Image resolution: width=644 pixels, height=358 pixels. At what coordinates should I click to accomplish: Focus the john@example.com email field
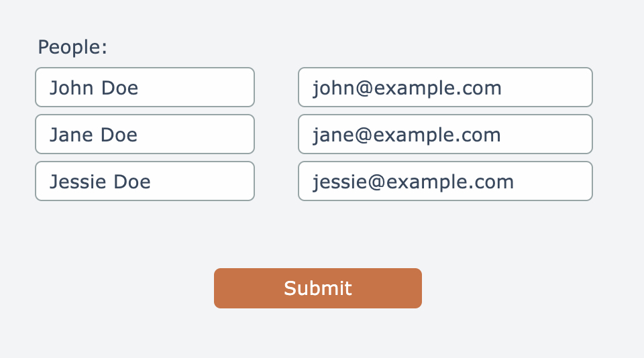[x=445, y=87]
